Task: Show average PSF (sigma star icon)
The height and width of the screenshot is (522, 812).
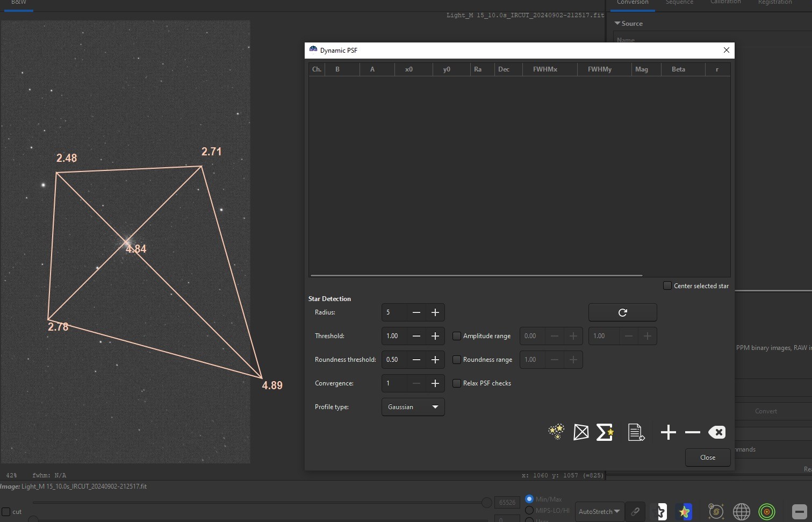Action: click(x=605, y=432)
